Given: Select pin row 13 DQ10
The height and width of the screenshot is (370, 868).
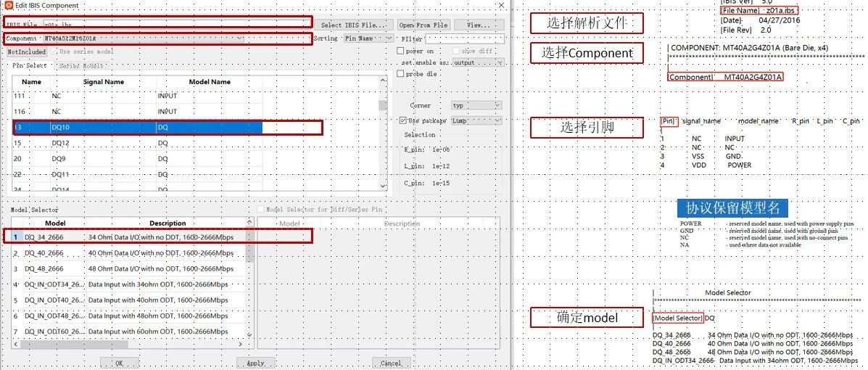Looking at the screenshot, I should pyautogui.click(x=137, y=128).
